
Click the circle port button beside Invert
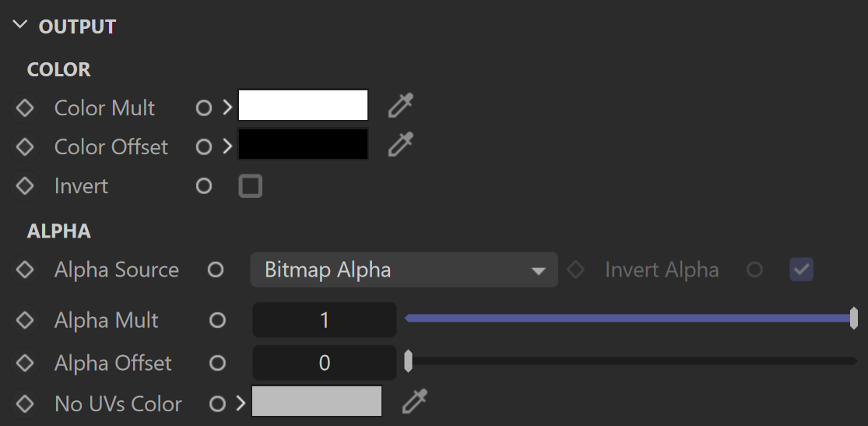pos(204,186)
